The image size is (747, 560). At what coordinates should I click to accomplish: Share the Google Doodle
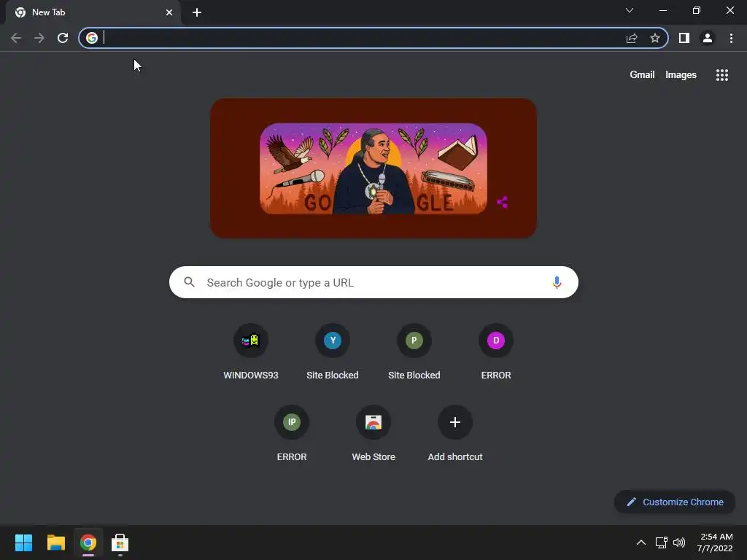click(502, 202)
